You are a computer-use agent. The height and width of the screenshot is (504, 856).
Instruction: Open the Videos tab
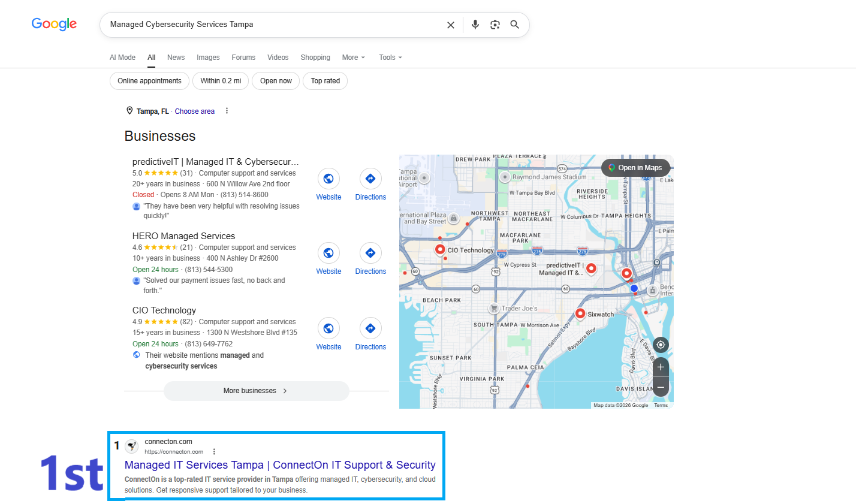click(x=278, y=58)
